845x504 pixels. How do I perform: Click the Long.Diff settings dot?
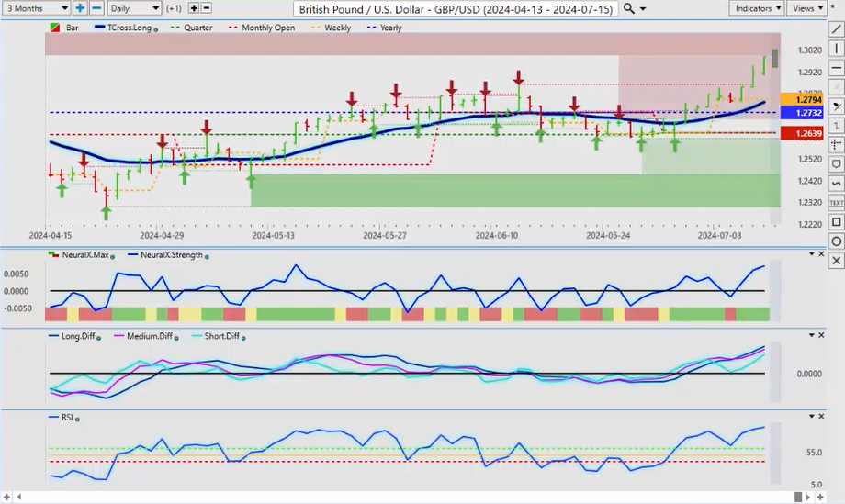tap(98, 338)
